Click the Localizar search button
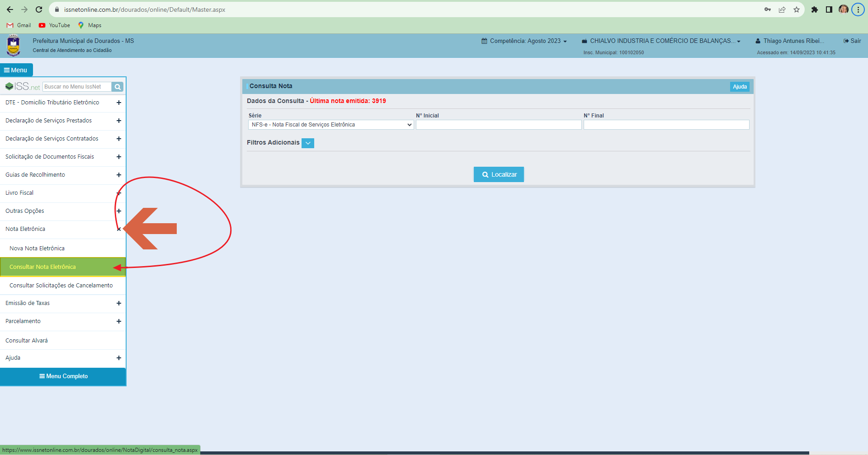Viewport: 868px width, 455px height. tap(499, 174)
